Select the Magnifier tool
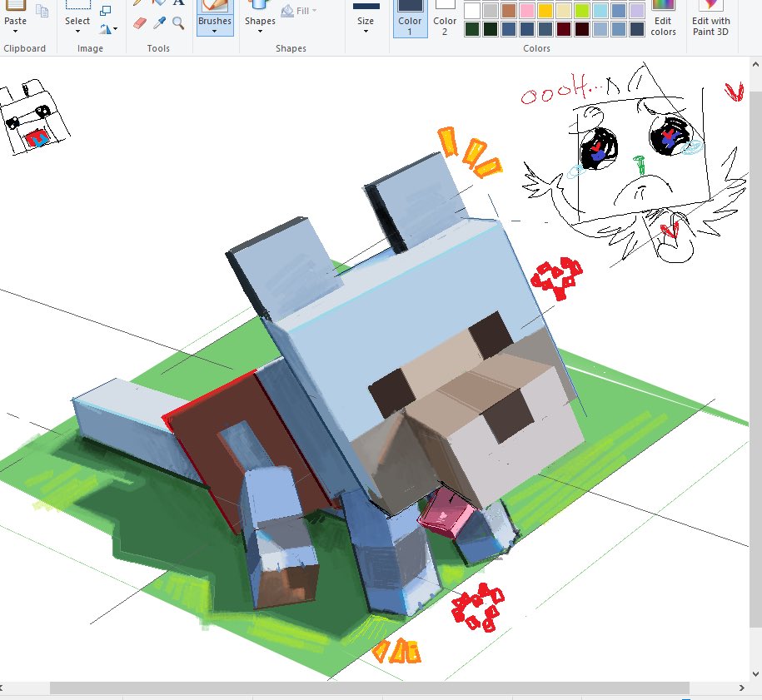This screenshot has width=762, height=700. (x=177, y=22)
